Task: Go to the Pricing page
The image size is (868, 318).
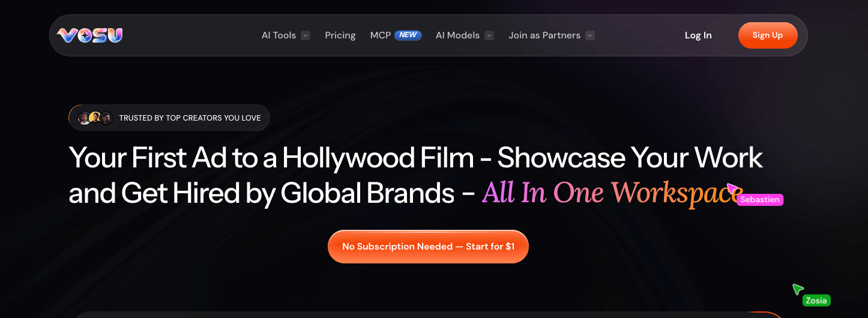Action: click(x=340, y=35)
